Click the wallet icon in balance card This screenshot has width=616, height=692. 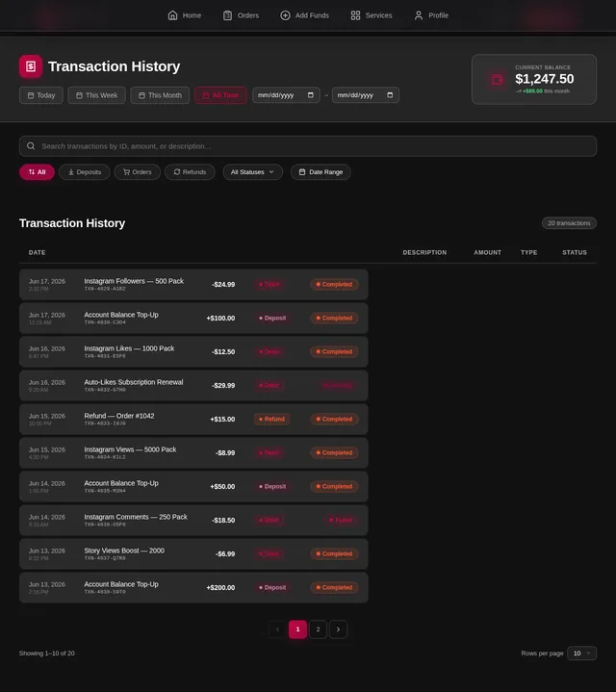click(497, 80)
